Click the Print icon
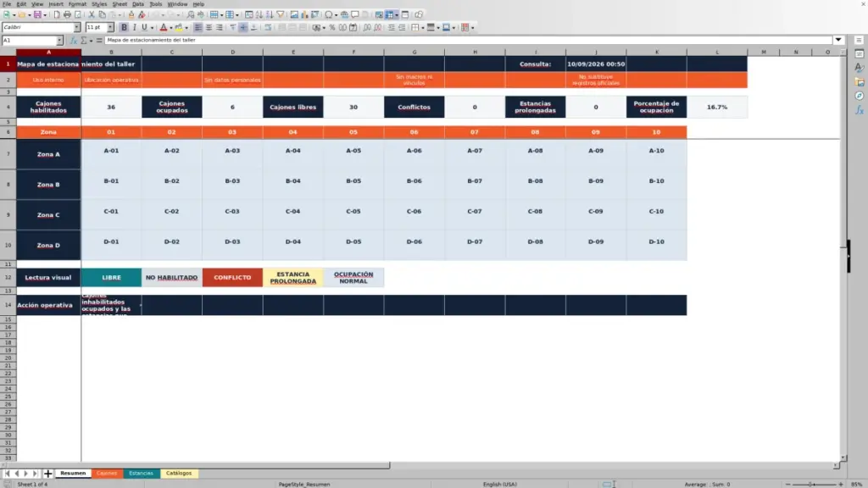 (67, 14)
